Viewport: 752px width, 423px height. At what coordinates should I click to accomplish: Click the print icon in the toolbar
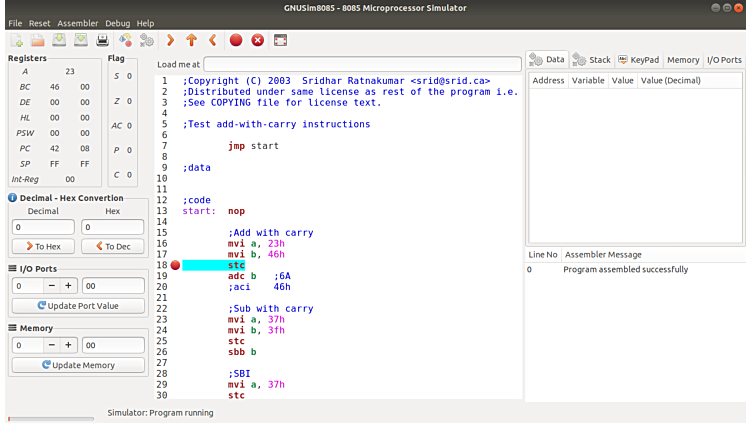coord(102,40)
